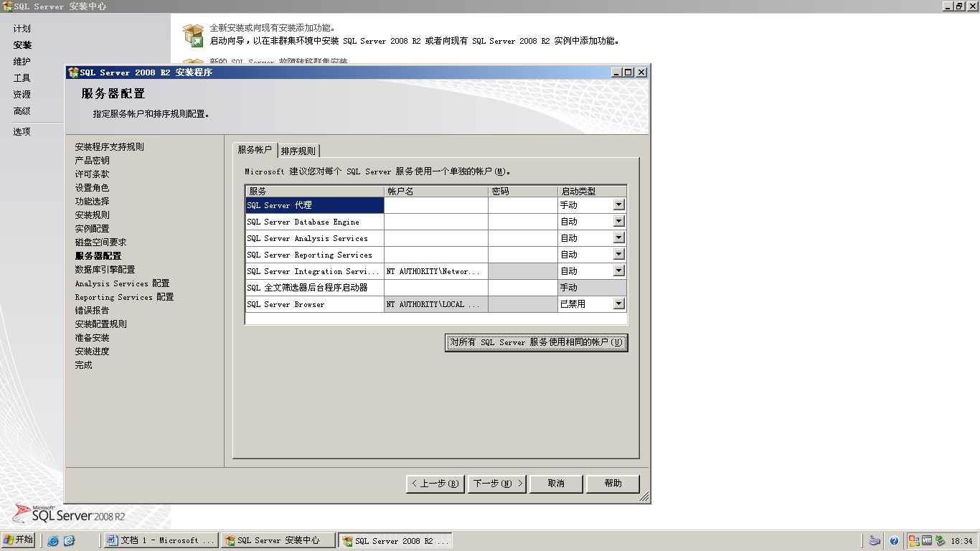This screenshot has height=551, width=980.
Task: Click the blue help question mark icon in taskbar
Action: click(894, 541)
